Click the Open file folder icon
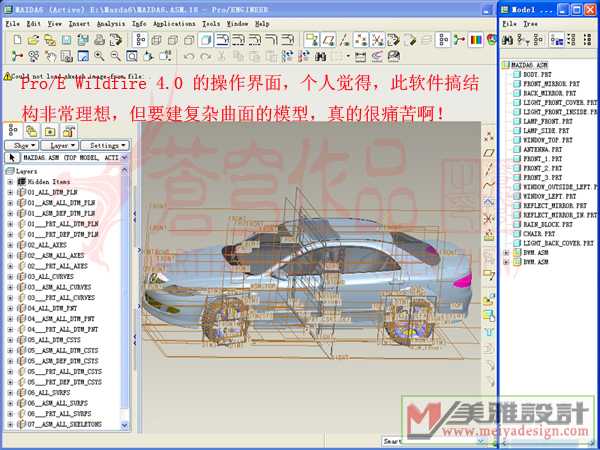The height and width of the screenshot is (450, 600). click(33, 40)
